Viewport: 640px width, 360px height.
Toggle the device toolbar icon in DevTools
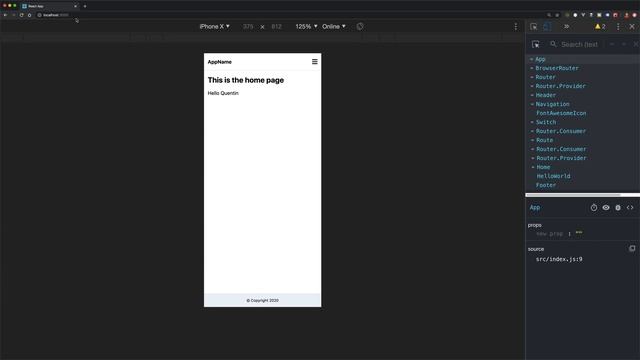(x=547, y=27)
